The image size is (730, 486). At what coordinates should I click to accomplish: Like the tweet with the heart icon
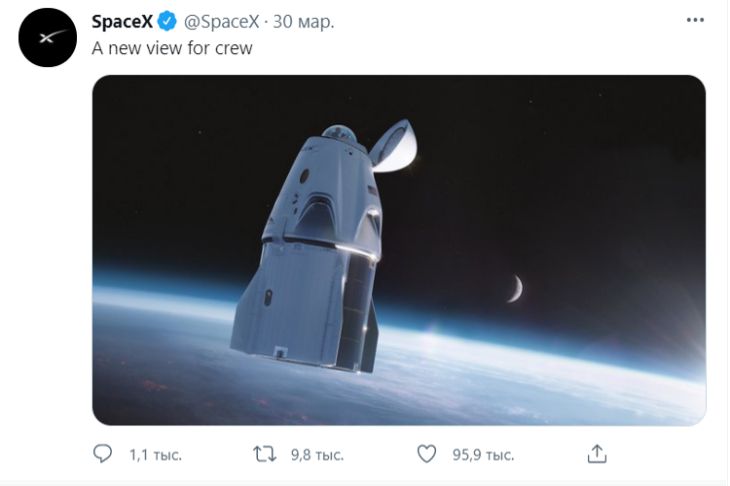(x=427, y=454)
